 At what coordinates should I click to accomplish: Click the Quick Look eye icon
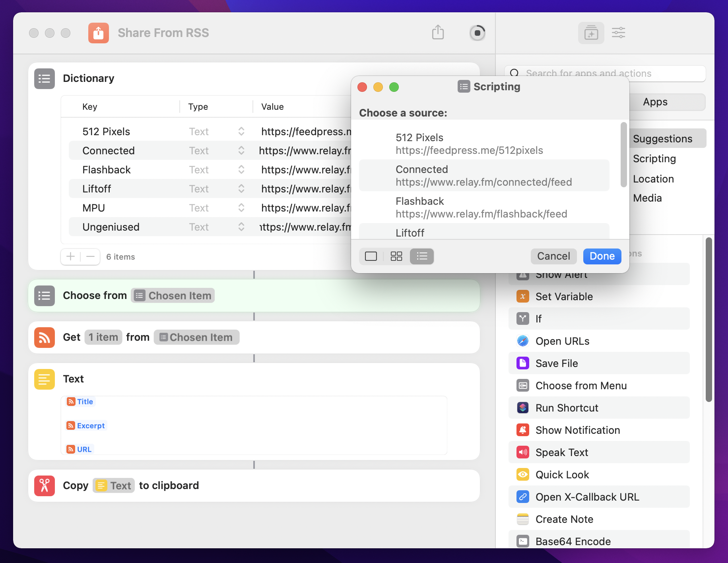(523, 475)
